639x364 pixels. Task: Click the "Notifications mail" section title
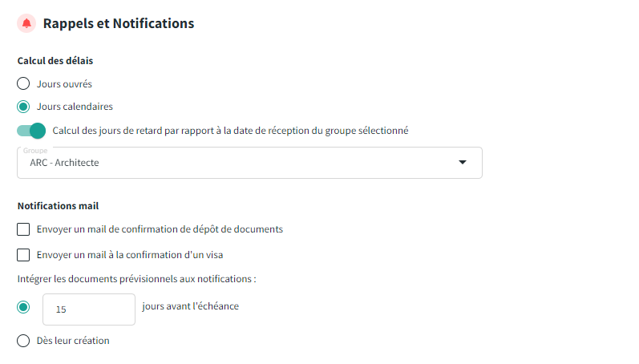[58, 206]
